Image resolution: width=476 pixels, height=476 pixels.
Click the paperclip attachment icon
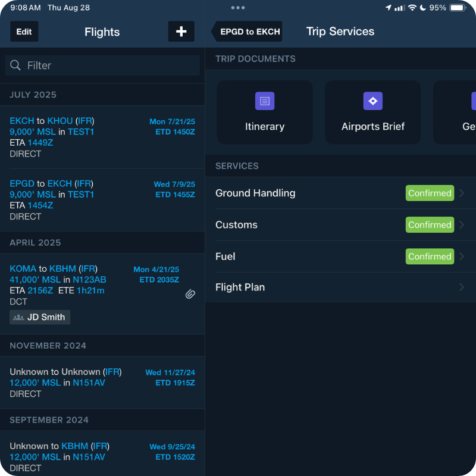(x=190, y=294)
